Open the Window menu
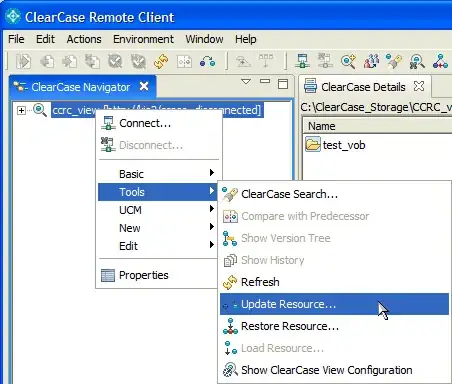The height and width of the screenshot is (384, 452). [x=204, y=39]
